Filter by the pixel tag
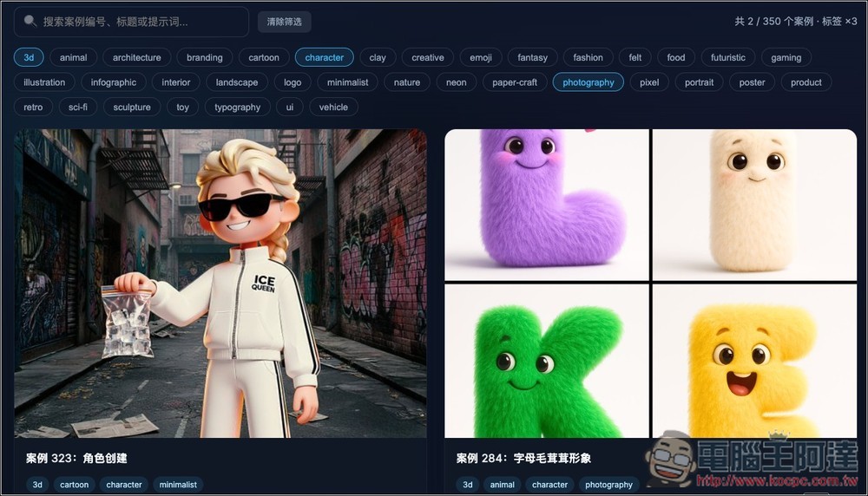Image resolution: width=868 pixels, height=496 pixels. [x=649, y=82]
